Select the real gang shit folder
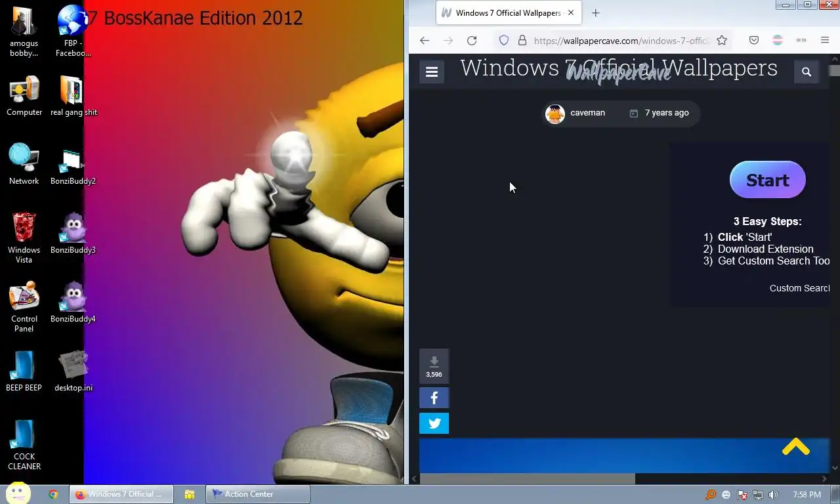This screenshot has width=840, height=504. point(73,96)
